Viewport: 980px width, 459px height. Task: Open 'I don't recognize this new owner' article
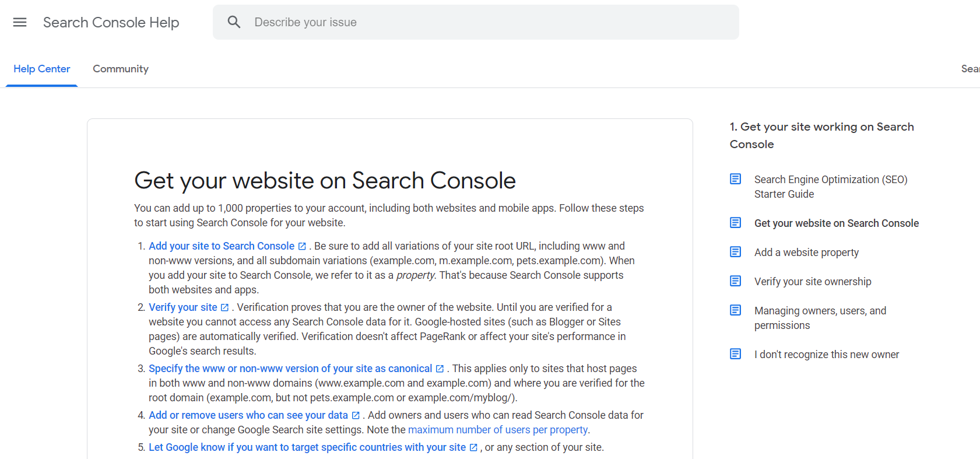tap(827, 355)
